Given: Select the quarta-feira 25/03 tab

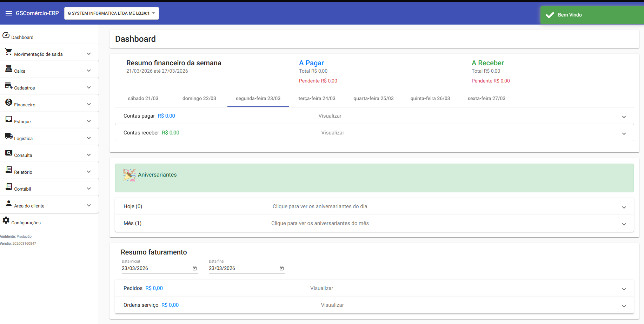Looking at the screenshot, I should pos(373,99).
